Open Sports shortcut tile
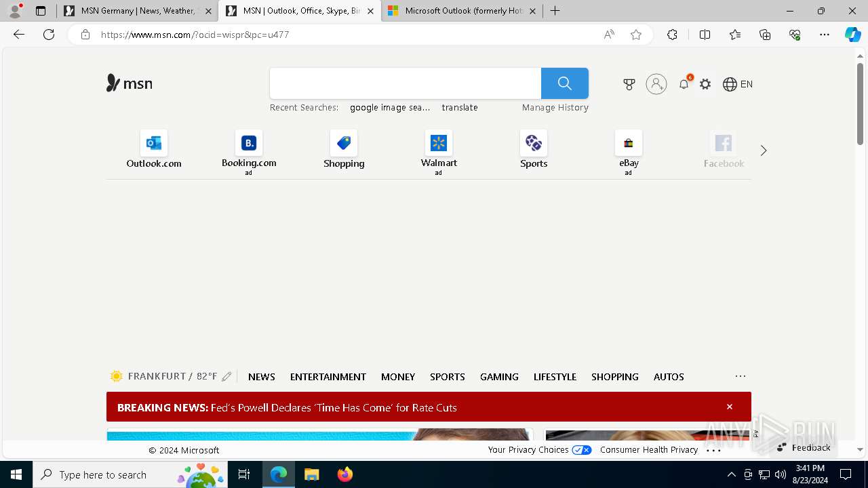 [x=534, y=150]
